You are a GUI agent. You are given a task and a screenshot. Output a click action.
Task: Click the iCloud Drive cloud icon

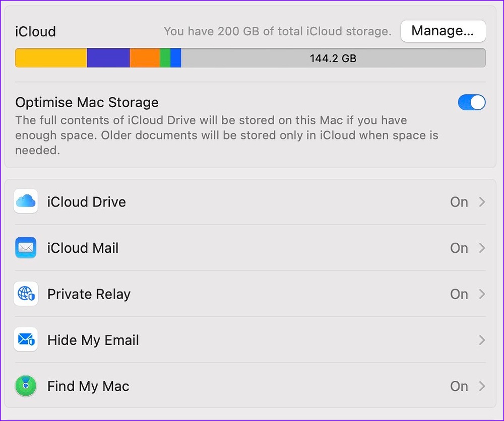(x=26, y=201)
